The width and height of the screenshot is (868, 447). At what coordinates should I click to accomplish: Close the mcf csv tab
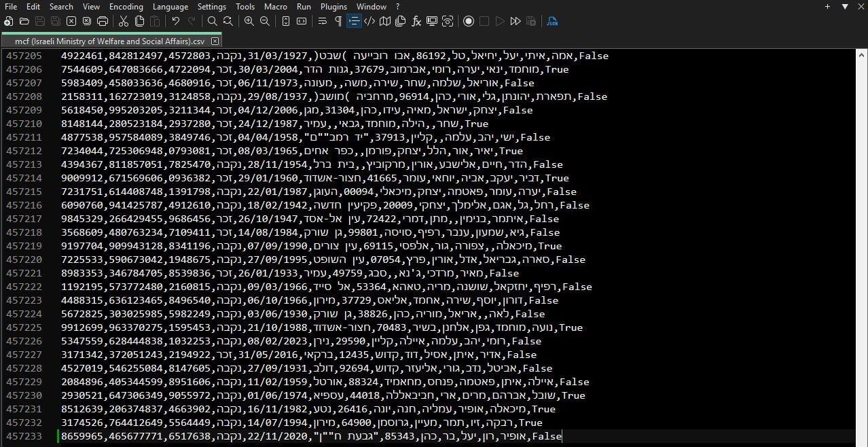pos(215,41)
